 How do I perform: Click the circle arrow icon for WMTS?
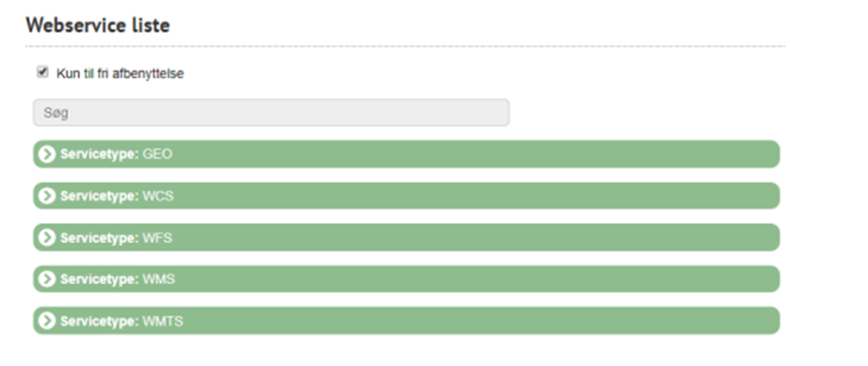[48, 321]
